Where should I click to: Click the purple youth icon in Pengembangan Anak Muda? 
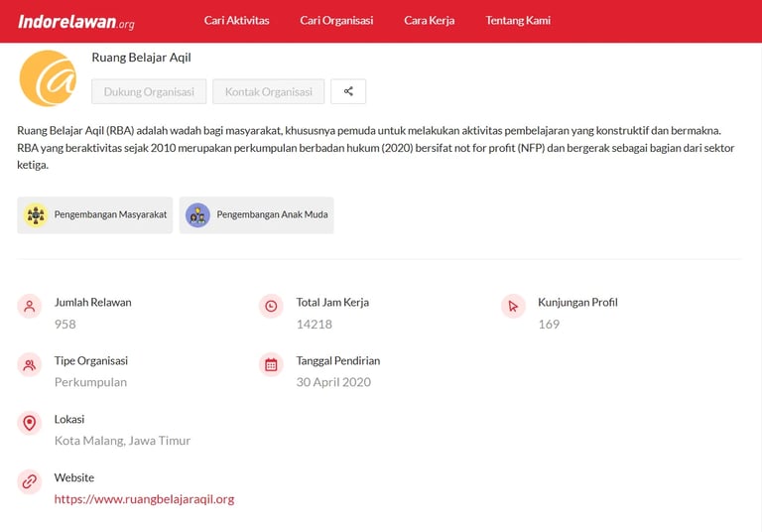(x=197, y=215)
